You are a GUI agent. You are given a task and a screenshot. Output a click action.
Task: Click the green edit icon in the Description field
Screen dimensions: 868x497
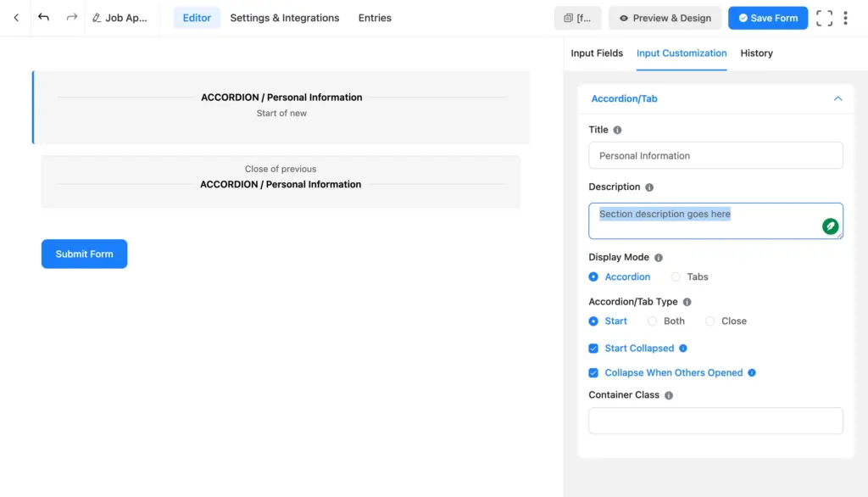(830, 226)
